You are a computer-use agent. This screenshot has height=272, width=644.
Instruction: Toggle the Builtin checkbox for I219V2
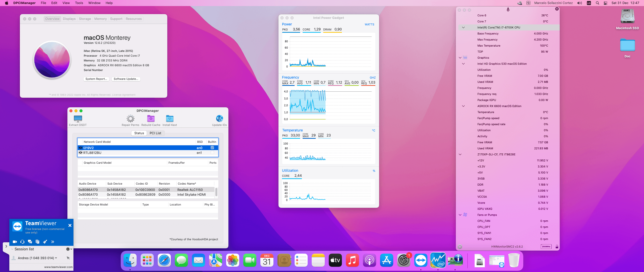[x=212, y=148]
